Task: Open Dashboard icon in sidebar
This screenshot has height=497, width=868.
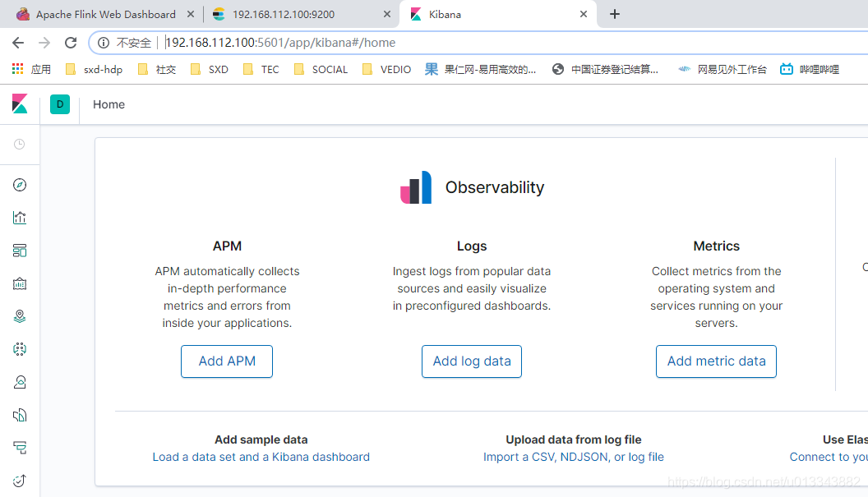Action: [x=20, y=251]
